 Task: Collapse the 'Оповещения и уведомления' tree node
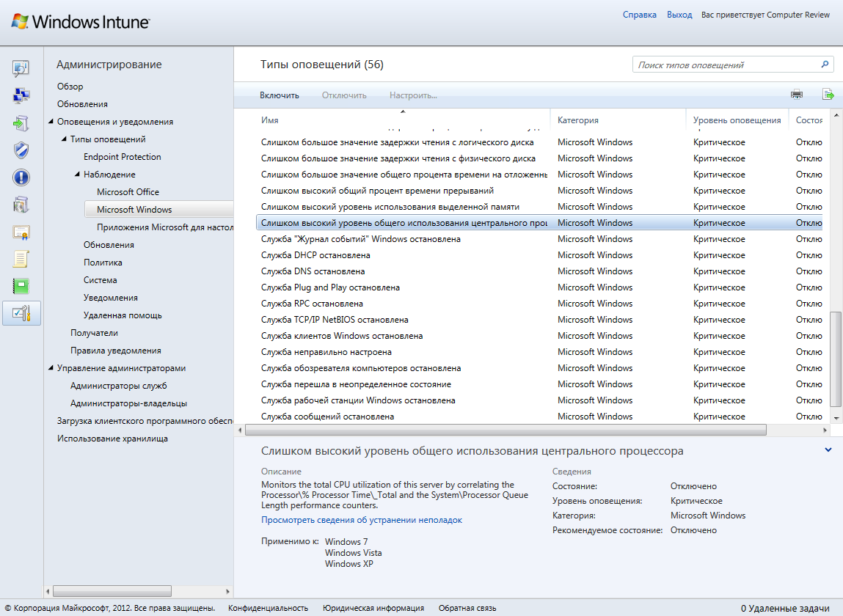coord(51,122)
